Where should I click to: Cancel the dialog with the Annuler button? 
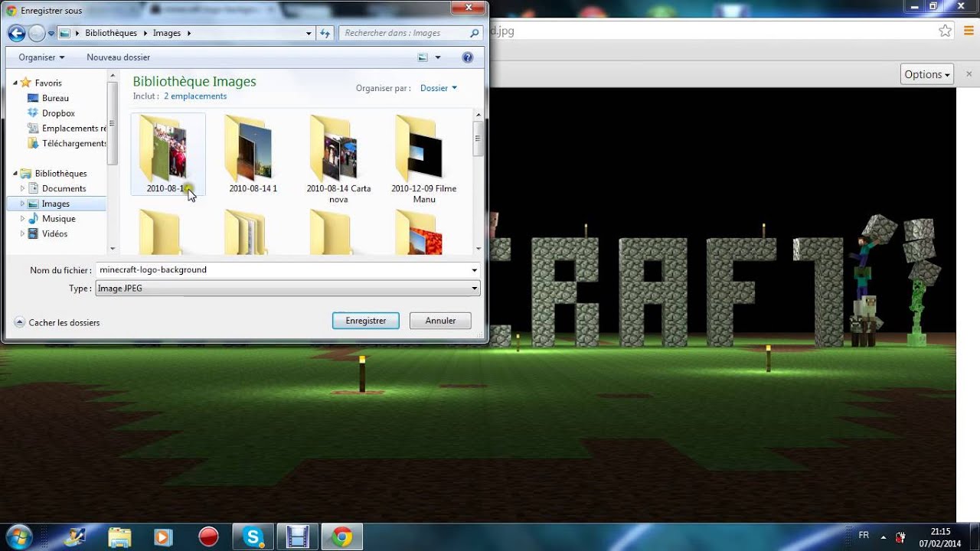coord(440,321)
